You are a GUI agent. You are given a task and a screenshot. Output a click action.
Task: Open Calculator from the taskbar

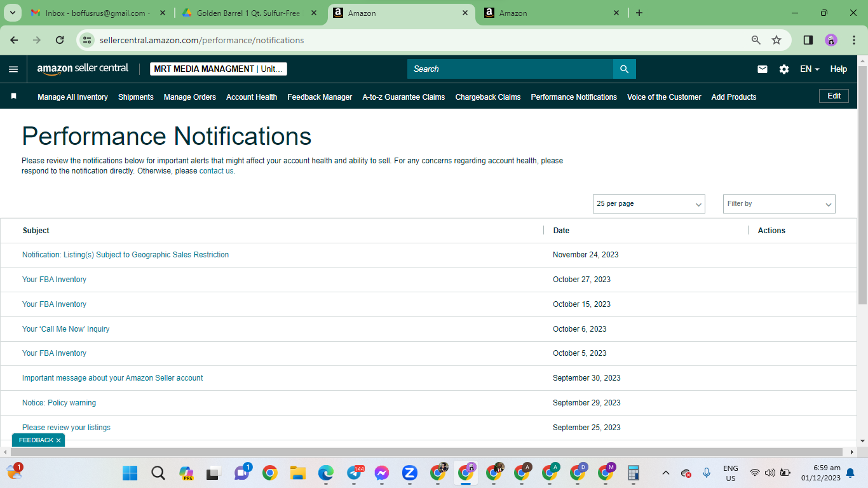(x=634, y=473)
